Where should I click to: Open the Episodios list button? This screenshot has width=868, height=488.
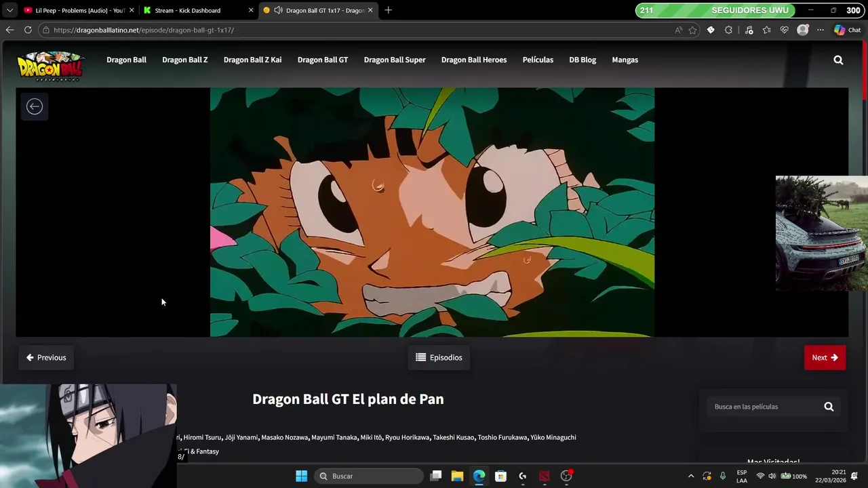pyautogui.click(x=439, y=357)
